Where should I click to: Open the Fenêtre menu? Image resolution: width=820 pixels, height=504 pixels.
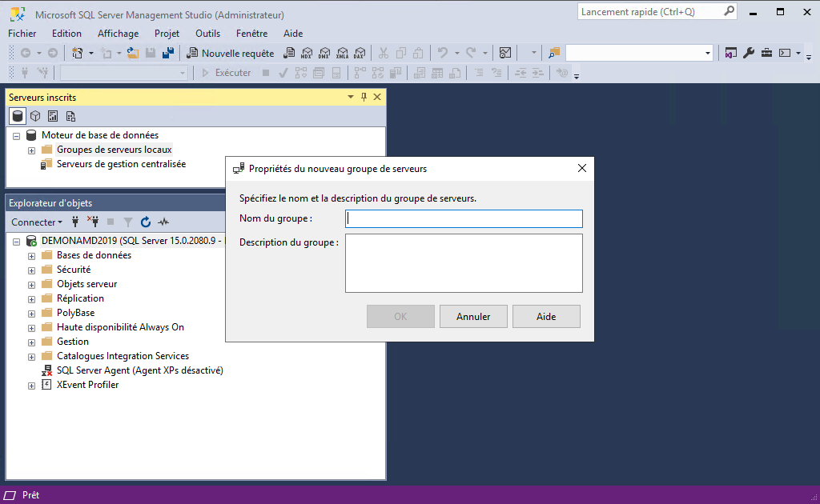pos(251,34)
